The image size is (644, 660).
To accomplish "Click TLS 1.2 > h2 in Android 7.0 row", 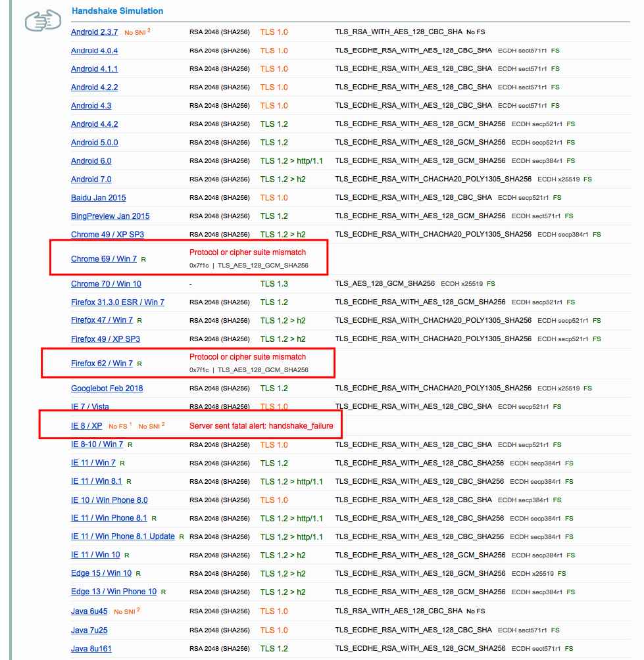I will pos(283,179).
